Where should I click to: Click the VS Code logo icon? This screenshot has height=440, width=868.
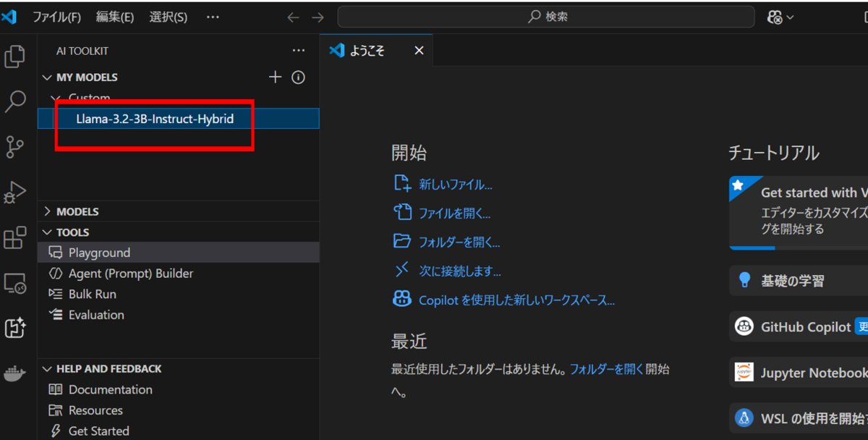[9, 17]
